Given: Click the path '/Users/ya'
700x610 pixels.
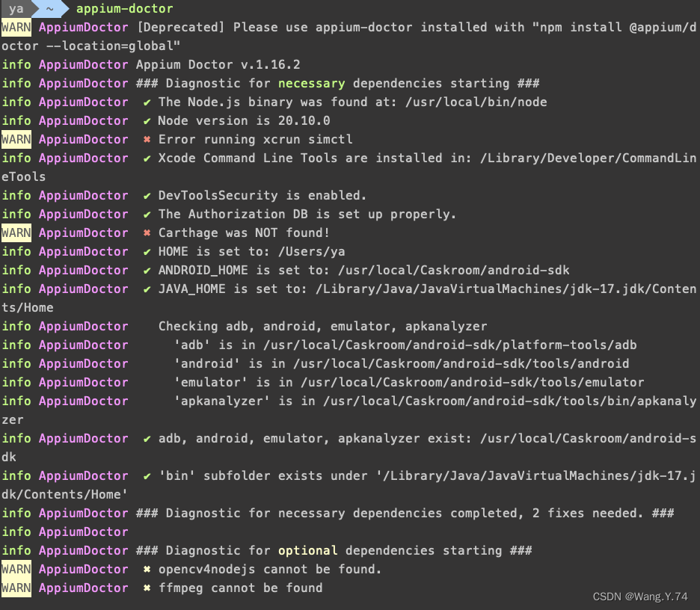Looking at the screenshot, I should coord(312,251).
